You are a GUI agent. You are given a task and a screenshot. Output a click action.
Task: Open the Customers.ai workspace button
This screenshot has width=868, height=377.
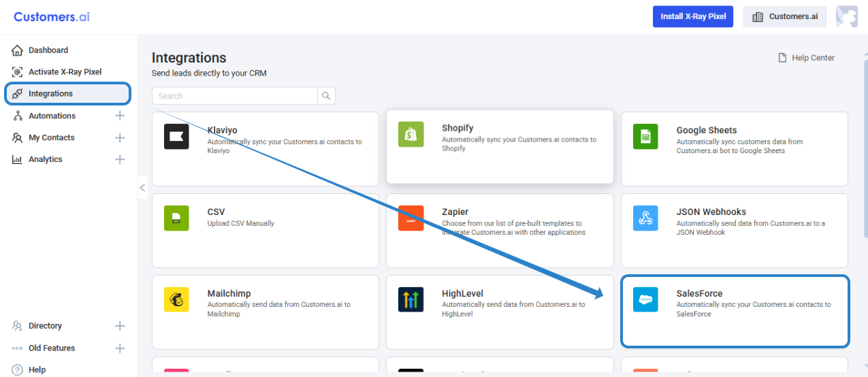click(785, 16)
